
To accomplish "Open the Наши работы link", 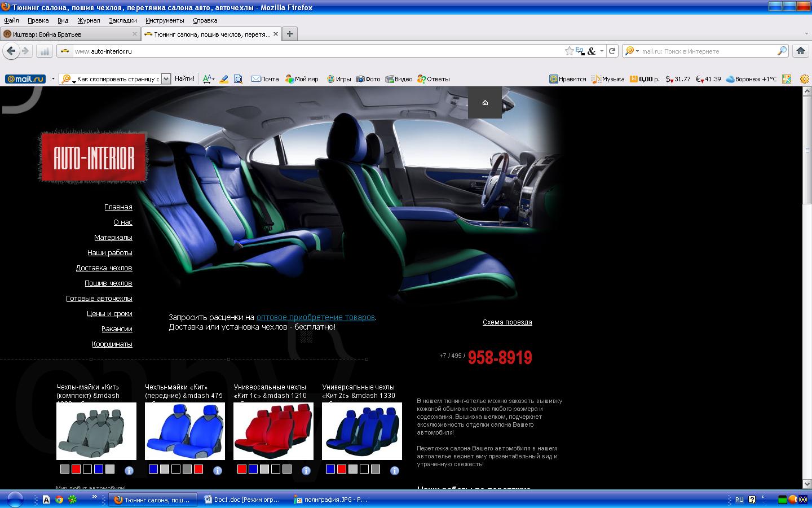I will pos(110,253).
